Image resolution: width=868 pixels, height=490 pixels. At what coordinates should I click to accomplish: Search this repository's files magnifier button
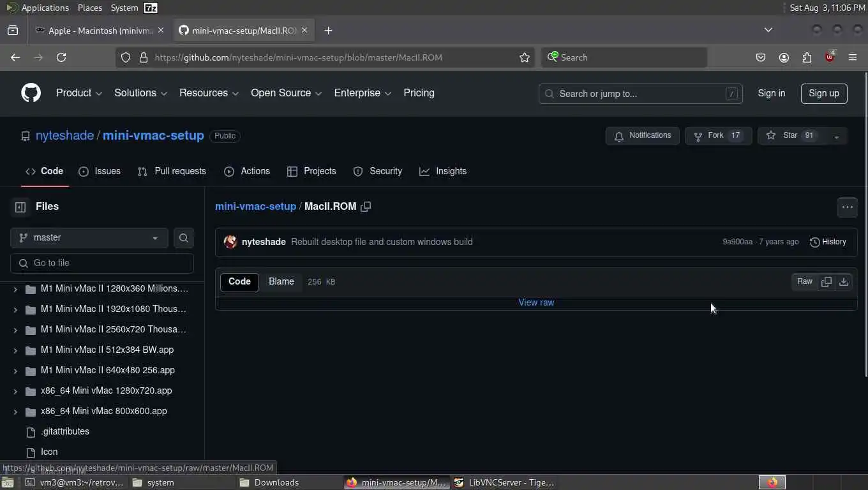184,238
